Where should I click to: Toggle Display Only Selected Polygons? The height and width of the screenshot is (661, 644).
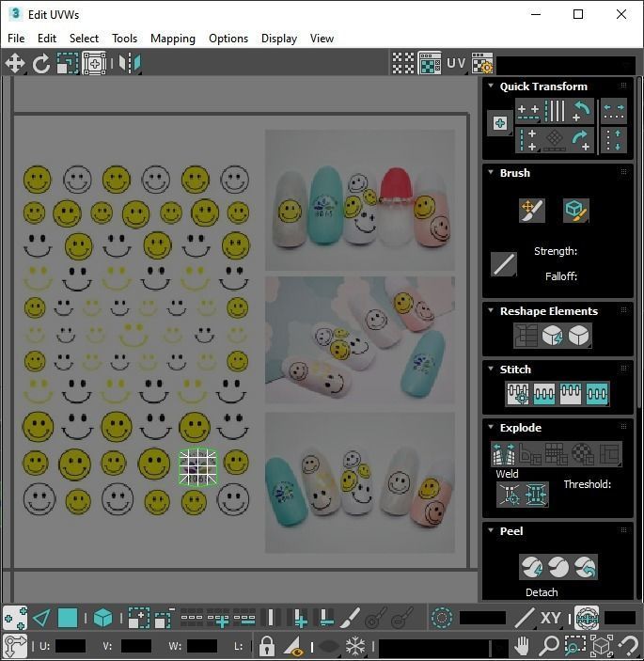click(293, 645)
